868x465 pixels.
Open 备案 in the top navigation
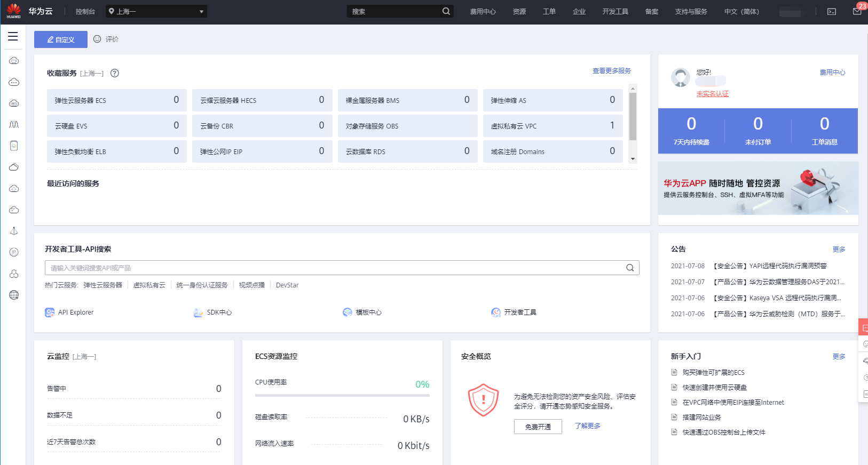651,11
